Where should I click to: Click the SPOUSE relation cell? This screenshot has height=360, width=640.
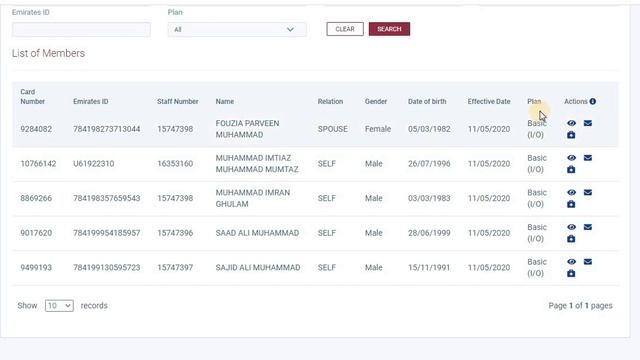[333, 129]
